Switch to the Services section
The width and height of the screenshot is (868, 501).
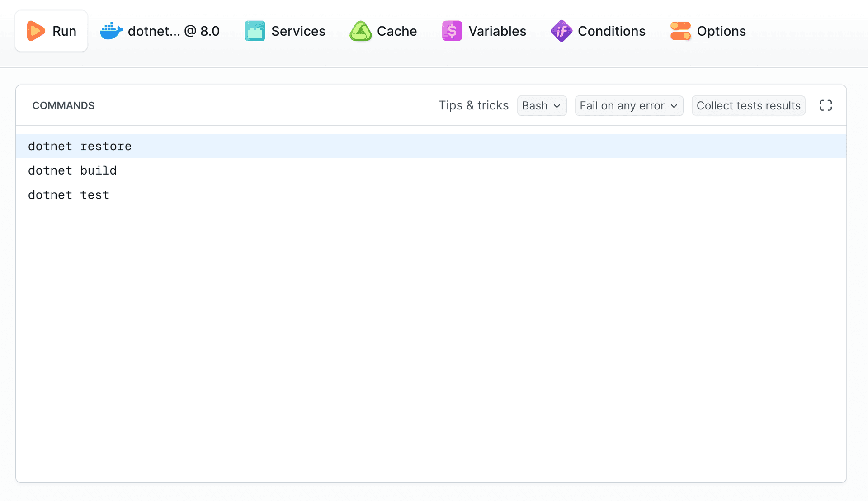[285, 31]
